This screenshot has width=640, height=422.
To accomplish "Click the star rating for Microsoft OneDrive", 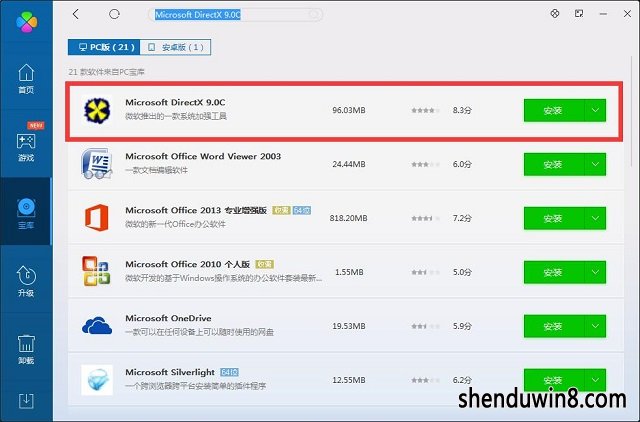I will [x=425, y=326].
